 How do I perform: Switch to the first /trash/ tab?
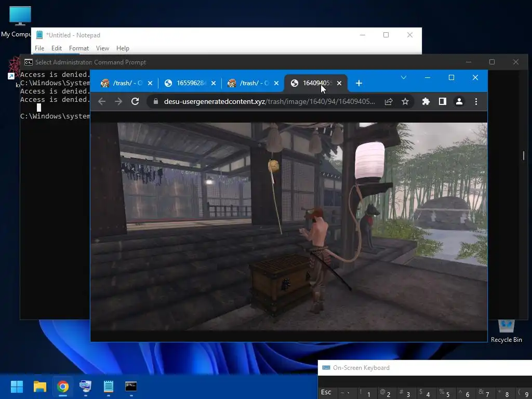pos(122,83)
